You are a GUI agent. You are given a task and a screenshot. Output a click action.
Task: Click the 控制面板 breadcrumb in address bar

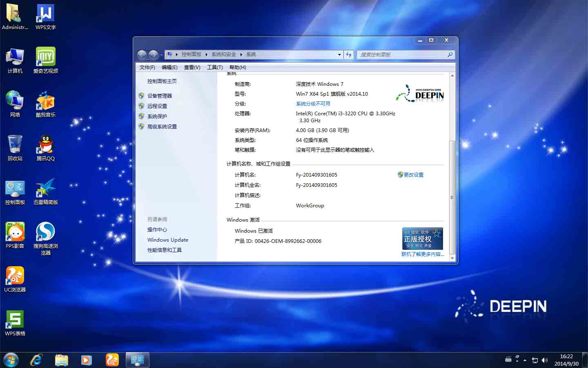coord(192,54)
